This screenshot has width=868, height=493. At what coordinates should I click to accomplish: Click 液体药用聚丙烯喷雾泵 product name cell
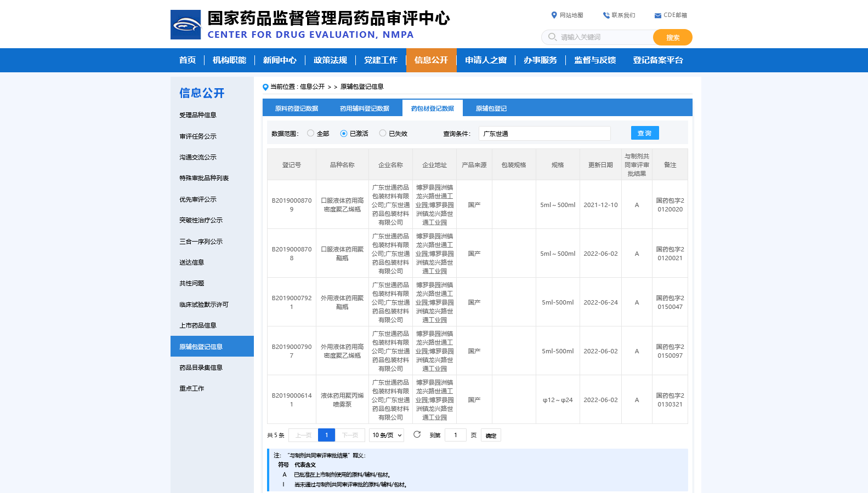coord(342,400)
